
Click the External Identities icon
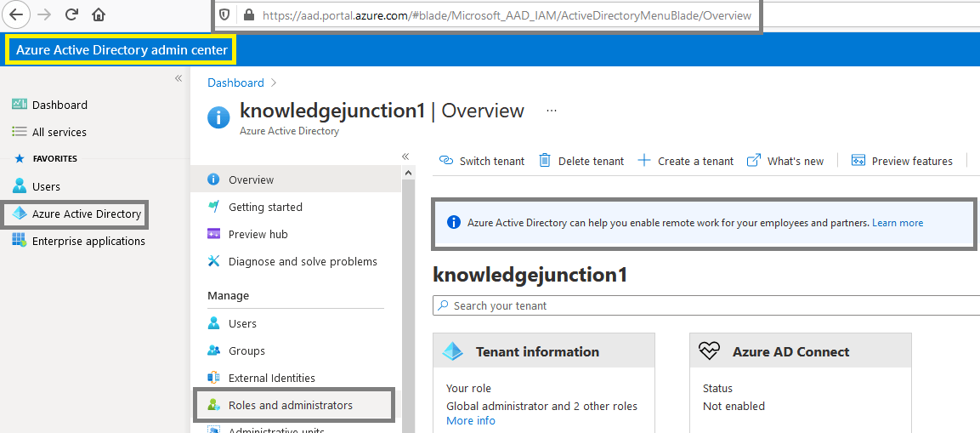click(x=213, y=378)
